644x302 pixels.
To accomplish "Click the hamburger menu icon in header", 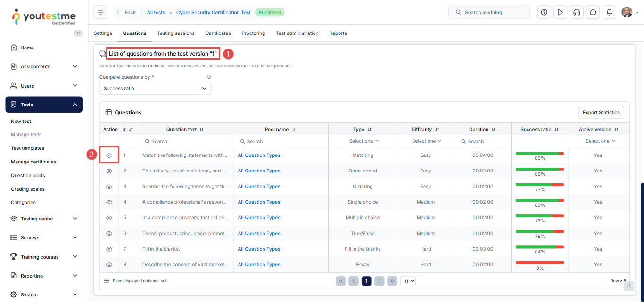I will pos(100,12).
